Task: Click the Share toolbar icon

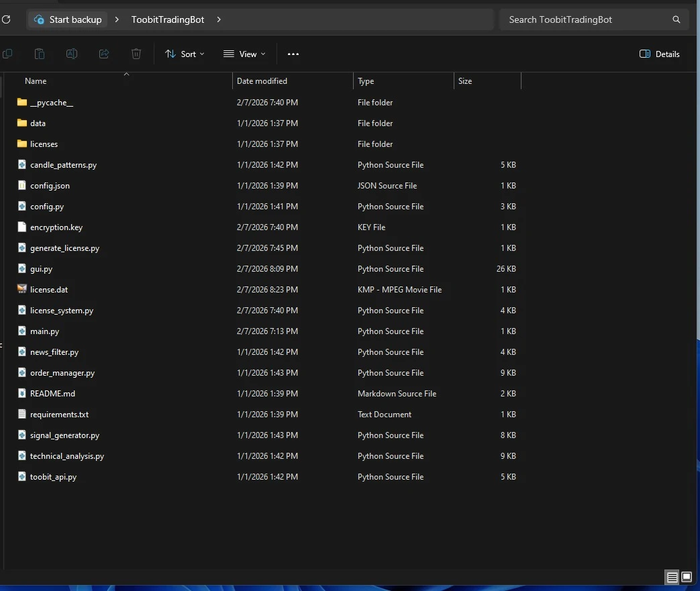Action: coord(104,54)
